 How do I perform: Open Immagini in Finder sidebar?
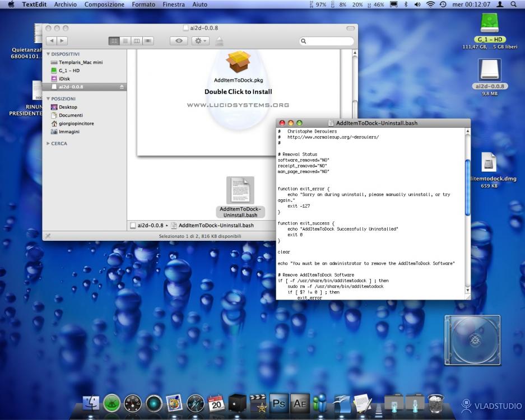[x=69, y=132]
